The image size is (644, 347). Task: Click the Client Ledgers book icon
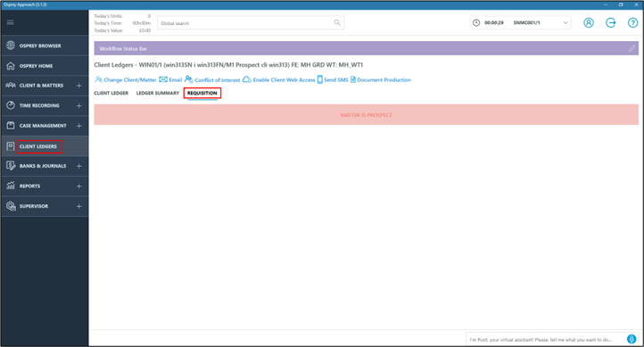[11, 145]
